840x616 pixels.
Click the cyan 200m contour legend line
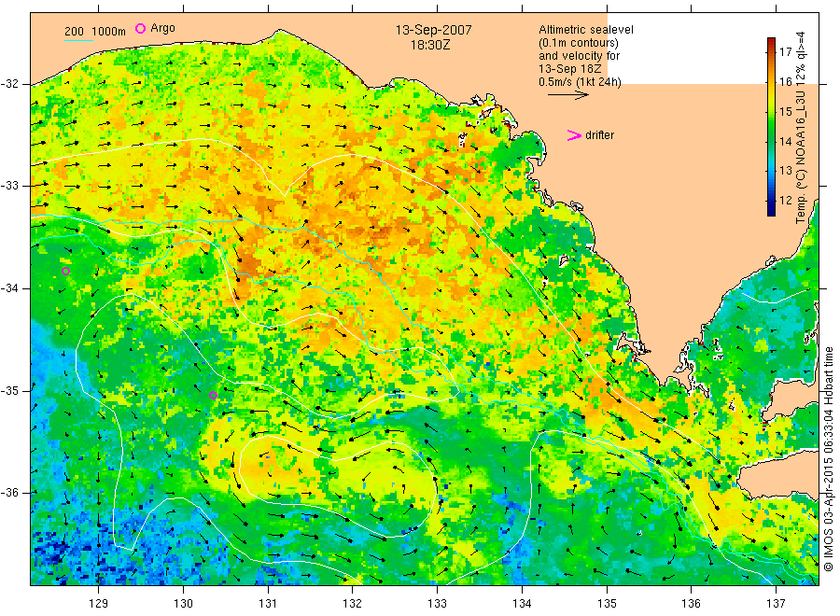(78, 40)
